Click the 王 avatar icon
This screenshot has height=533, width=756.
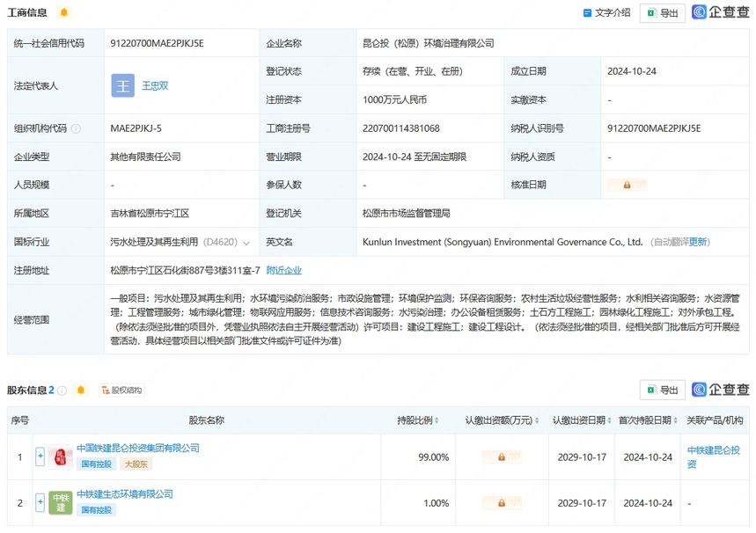pyautogui.click(x=123, y=86)
